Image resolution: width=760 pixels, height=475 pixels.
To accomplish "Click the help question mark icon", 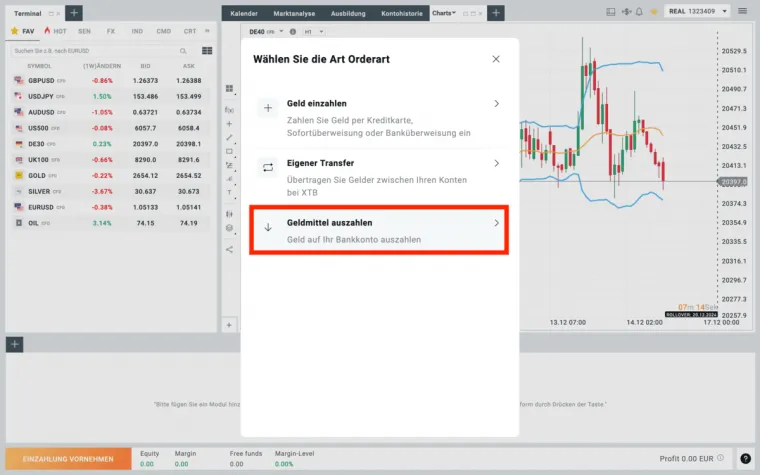I will 745,459.
